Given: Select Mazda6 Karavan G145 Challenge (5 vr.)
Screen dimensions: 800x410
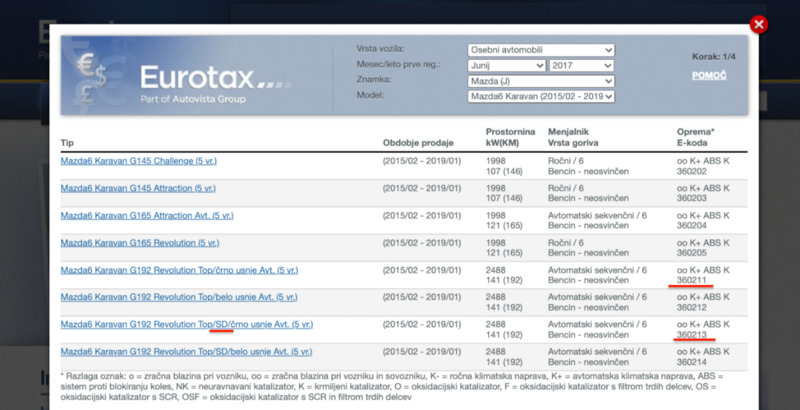Looking at the screenshot, I should click(136, 160).
